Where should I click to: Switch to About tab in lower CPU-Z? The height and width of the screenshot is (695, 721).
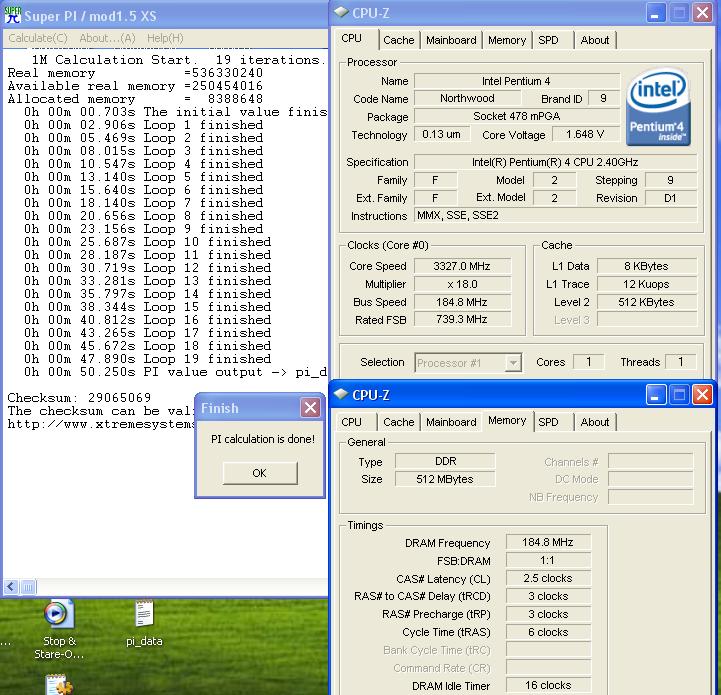coord(595,422)
